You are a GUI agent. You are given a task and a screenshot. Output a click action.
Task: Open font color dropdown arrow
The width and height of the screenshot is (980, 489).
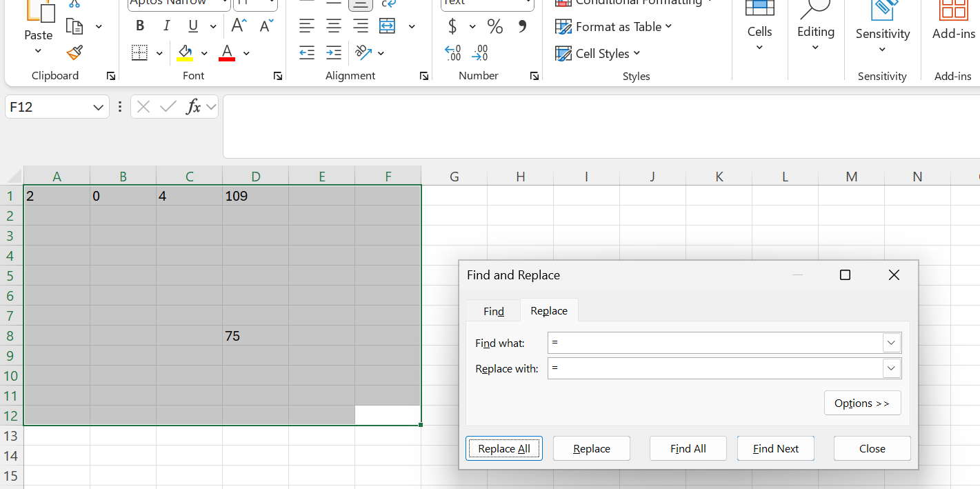point(246,53)
